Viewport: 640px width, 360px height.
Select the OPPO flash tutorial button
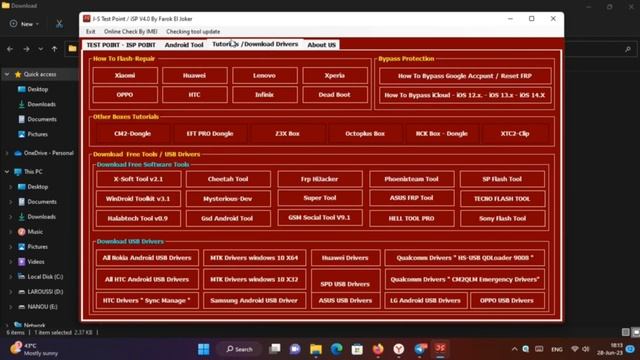[x=125, y=95]
